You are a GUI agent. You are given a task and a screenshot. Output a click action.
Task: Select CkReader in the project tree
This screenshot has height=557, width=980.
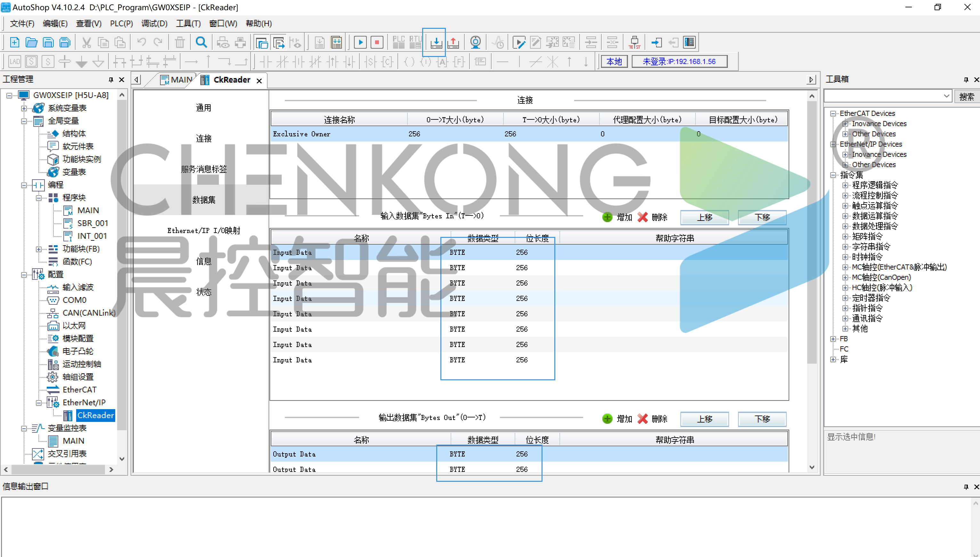click(x=95, y=416)
